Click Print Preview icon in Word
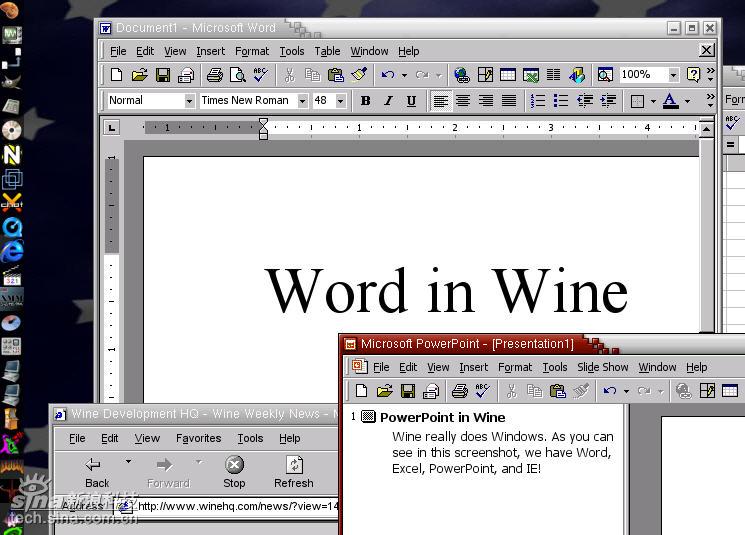745x535 pixels. pos(237,75)
